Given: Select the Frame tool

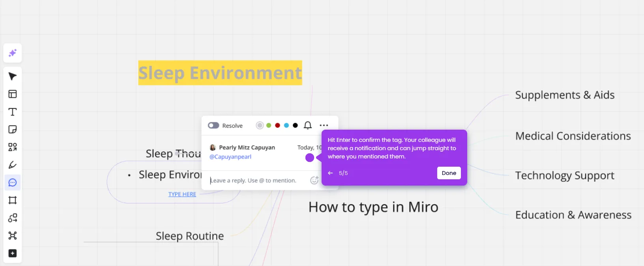Looking at the screenshot, I should [13, 200].
